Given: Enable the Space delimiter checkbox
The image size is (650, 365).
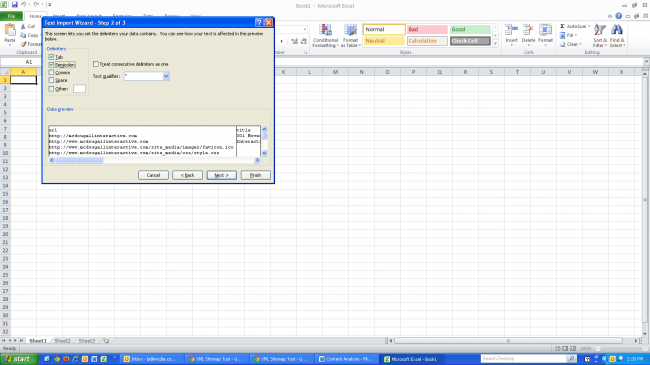Looking at the screenshot, I should coord(51,80).
